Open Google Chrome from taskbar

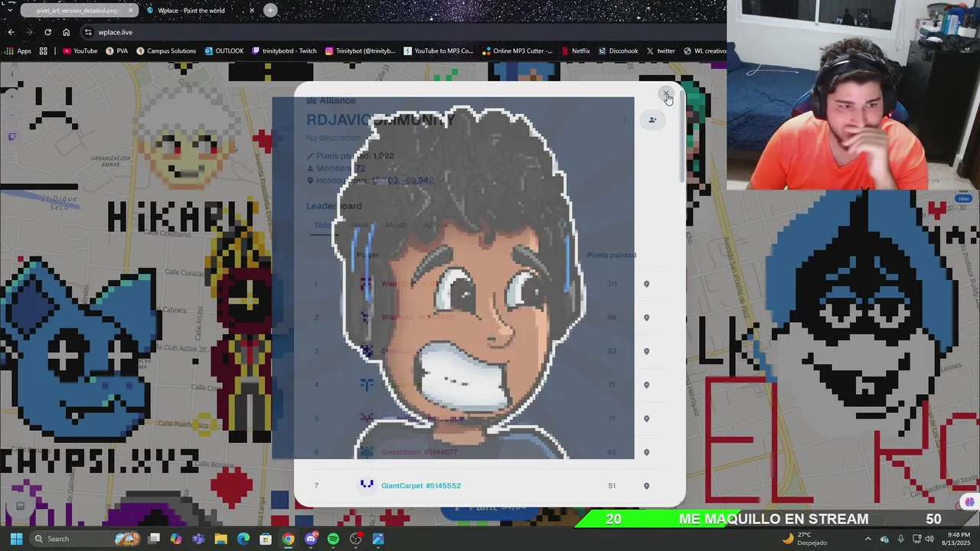click(x=288, y=539)
